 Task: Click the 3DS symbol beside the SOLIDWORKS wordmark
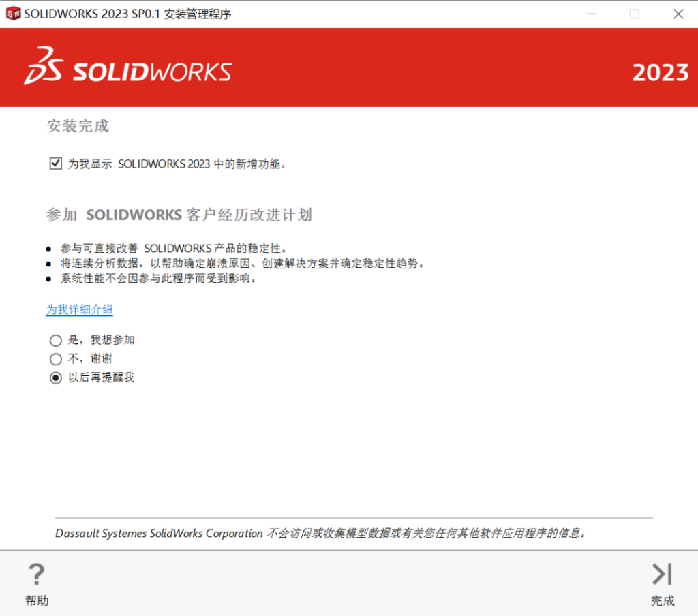42,67
